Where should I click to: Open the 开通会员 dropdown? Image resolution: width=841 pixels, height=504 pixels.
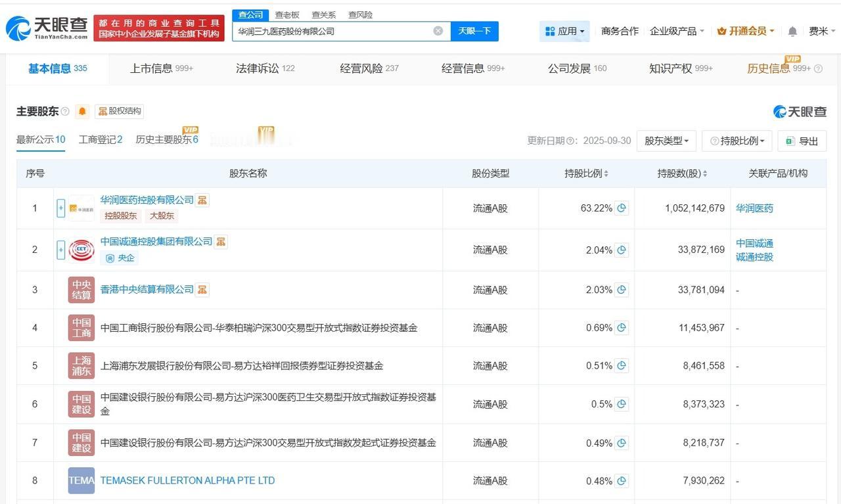click(745, 31)
